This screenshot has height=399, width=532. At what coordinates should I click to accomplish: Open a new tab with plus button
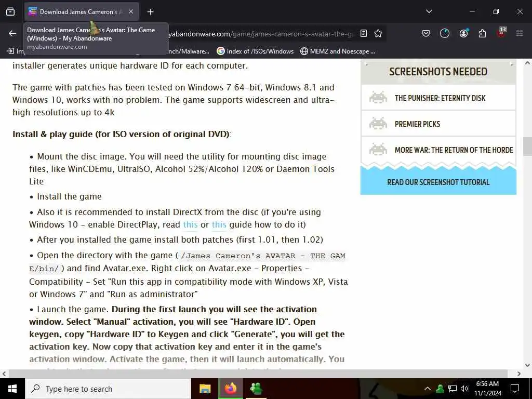tap(150, 12)
